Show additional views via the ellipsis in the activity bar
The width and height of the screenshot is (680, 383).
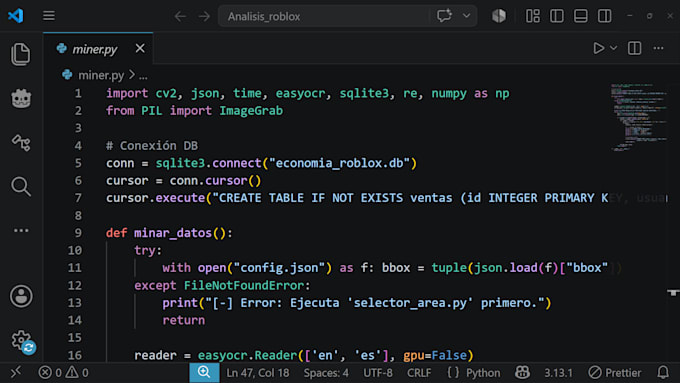coord(21,230)
